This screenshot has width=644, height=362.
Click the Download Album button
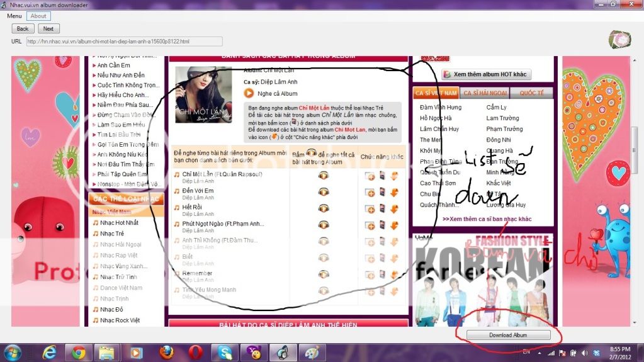(x=508, y=335)
